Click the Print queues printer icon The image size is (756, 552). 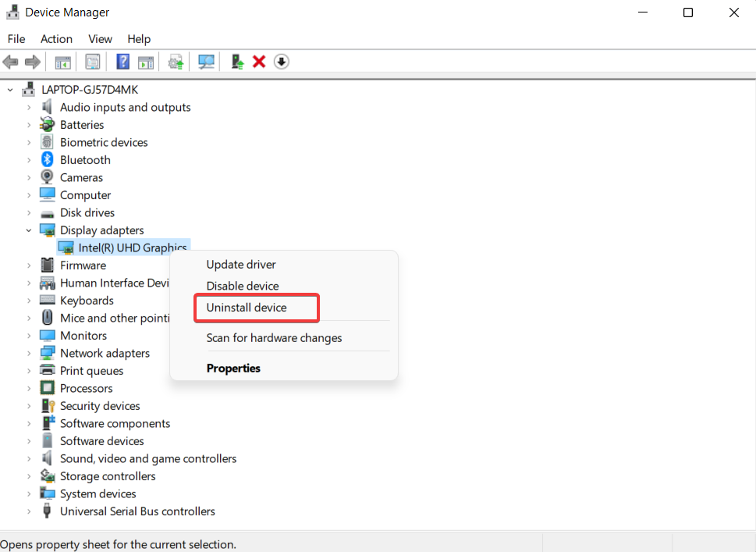tap(48, 370)
